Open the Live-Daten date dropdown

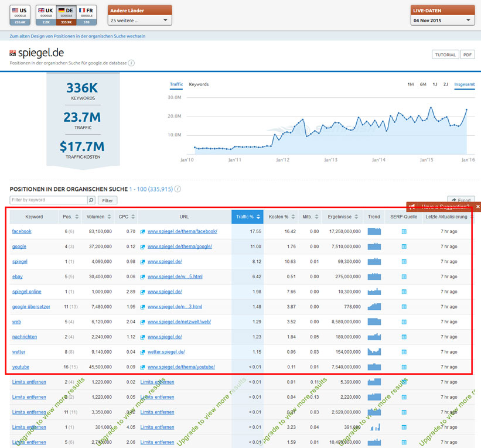(442, 20)
